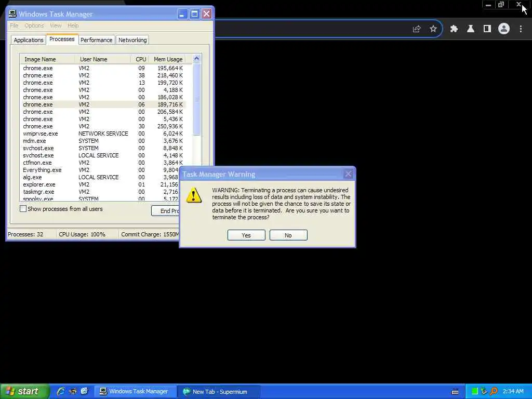Click the share icon in the browser address bar
532x399 pixels.
417,29
